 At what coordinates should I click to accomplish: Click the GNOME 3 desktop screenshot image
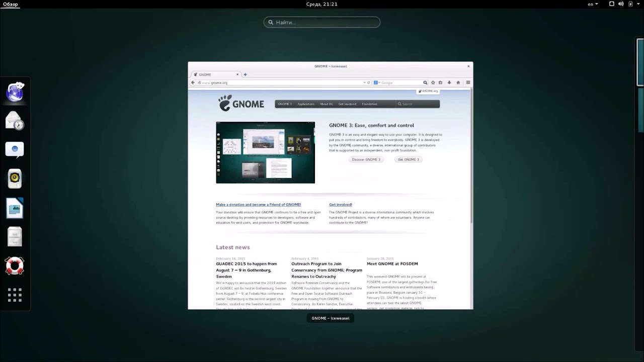coord(265,152)
